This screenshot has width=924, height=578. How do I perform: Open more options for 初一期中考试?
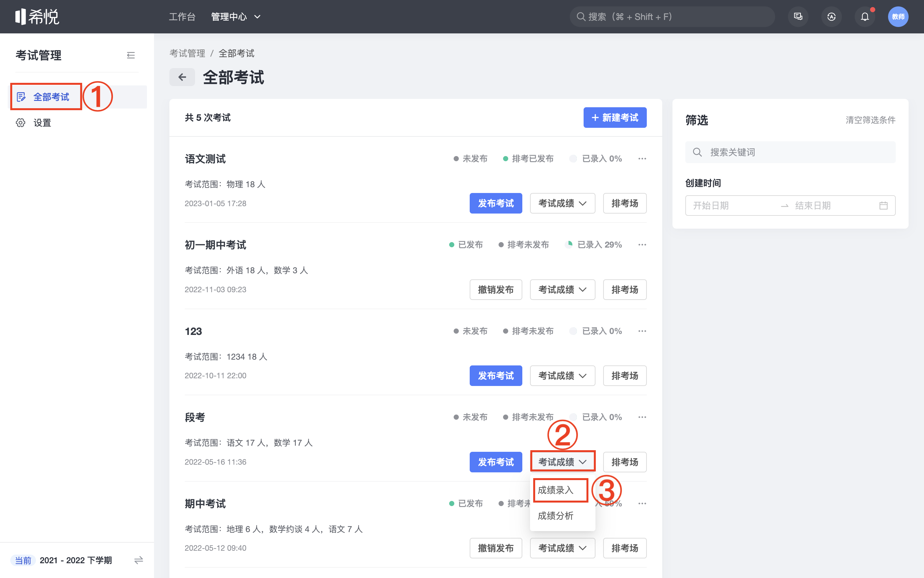click(642, 245)
